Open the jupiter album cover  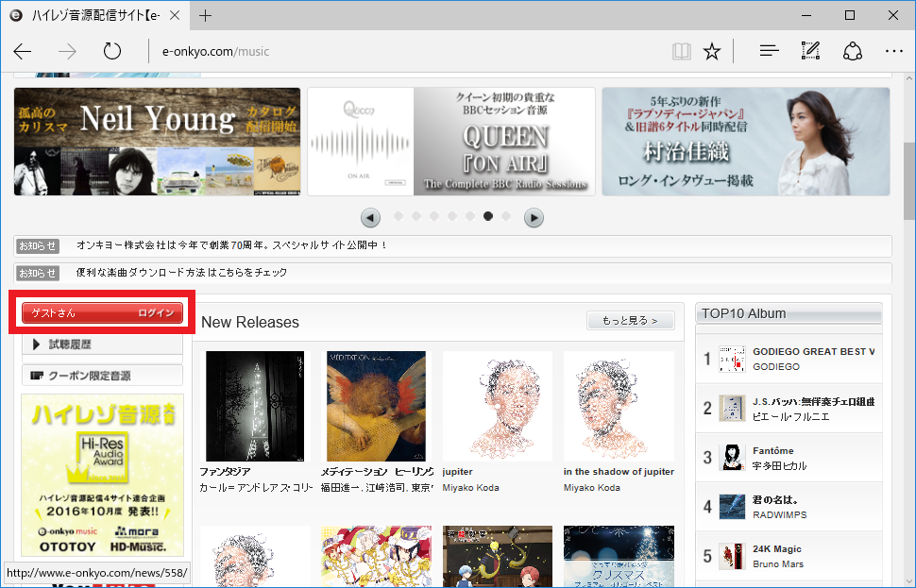[497, 407]
